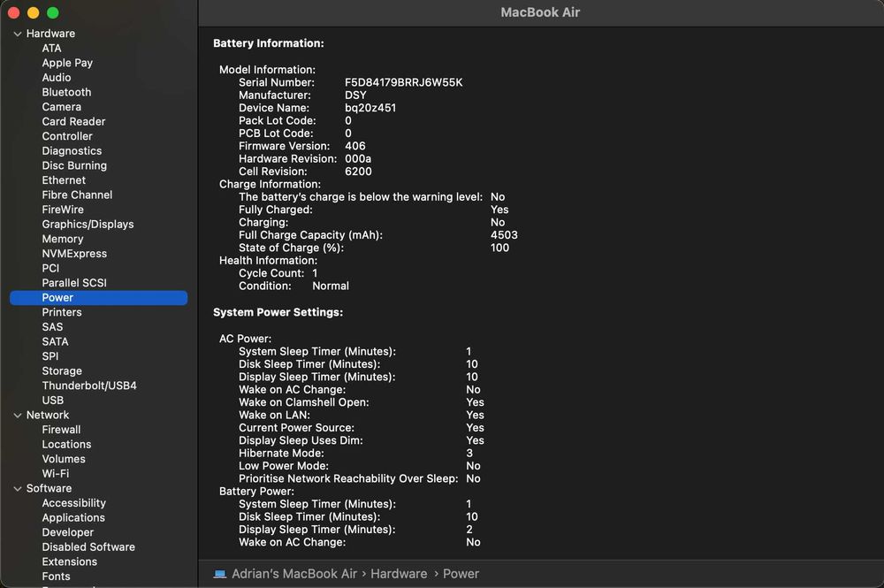Viewport: 884px width, 588px height.
Task: Click Adrian's MacBook Air in the path bar
Action: coord(294,574)
